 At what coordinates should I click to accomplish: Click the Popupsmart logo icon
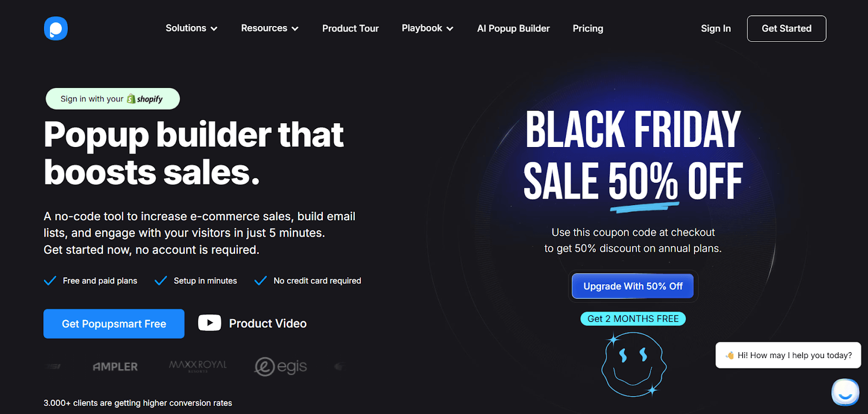[x=56, y=28]
